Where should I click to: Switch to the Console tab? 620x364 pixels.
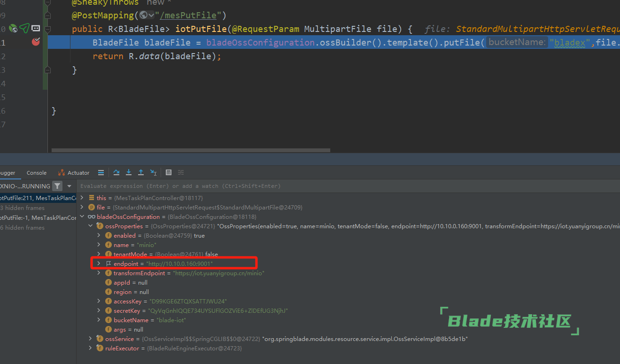pyautogui.click(x=37, y=173)
